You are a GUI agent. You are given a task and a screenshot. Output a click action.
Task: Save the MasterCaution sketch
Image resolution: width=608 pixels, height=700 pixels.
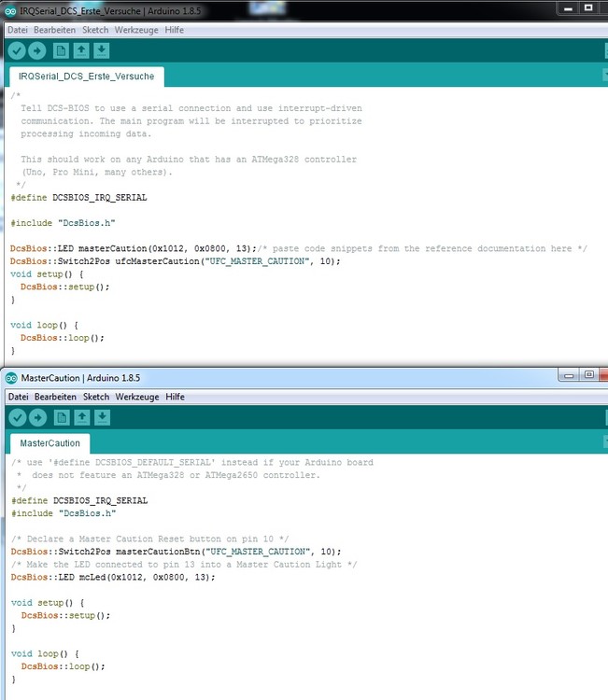[x=103, y=418]
